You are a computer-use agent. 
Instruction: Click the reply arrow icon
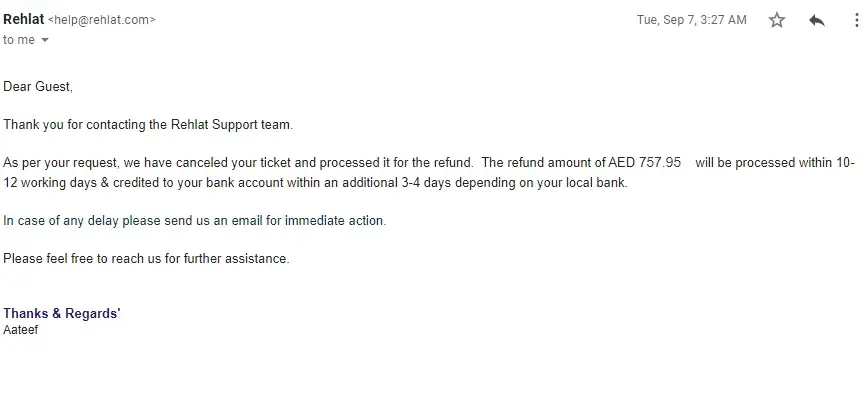pyautogui.click(x=817, y=20)
